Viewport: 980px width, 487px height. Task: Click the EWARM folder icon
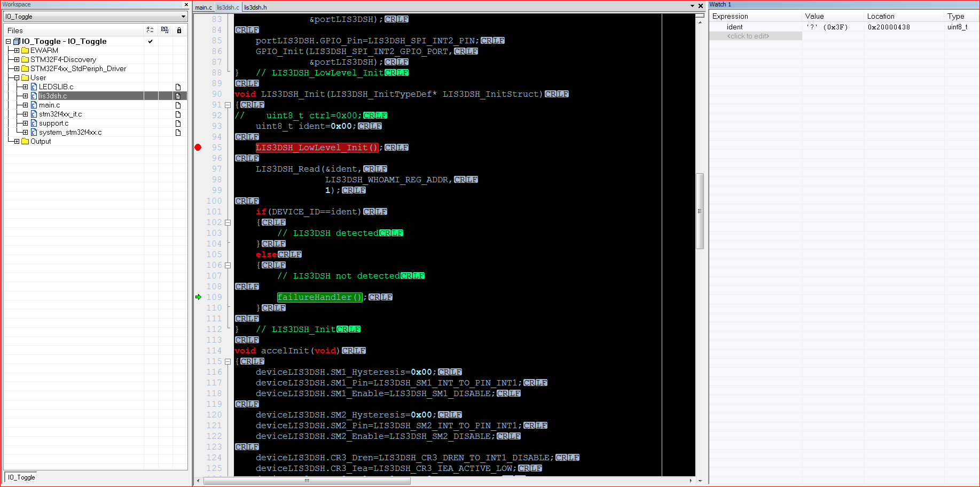(x=25, y=50)
